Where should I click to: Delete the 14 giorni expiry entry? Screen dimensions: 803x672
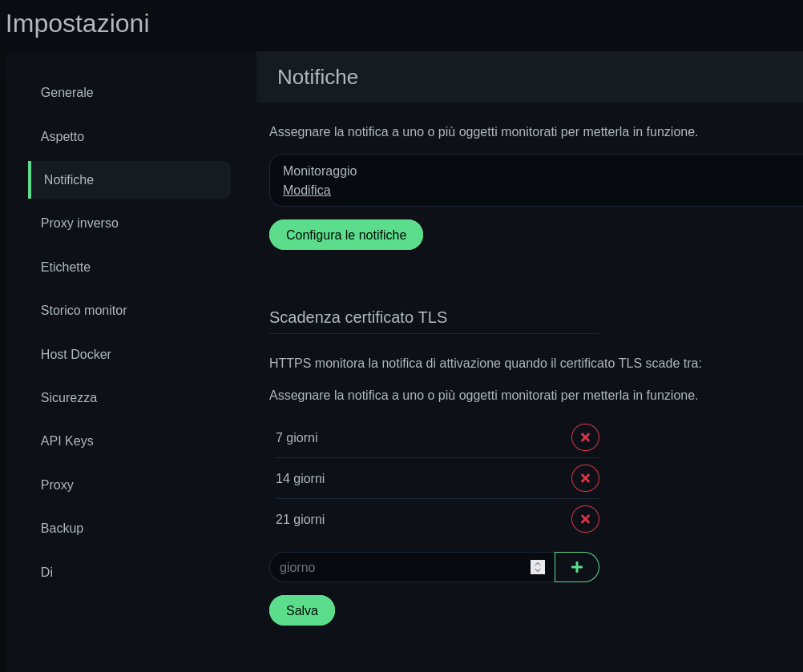click(x=585, y=478)
